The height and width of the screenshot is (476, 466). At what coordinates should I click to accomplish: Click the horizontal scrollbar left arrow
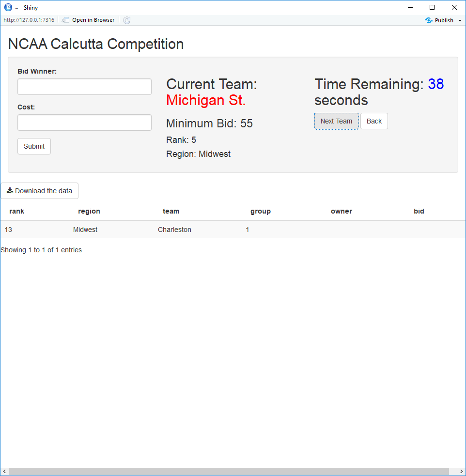click(x=4, y=472)
